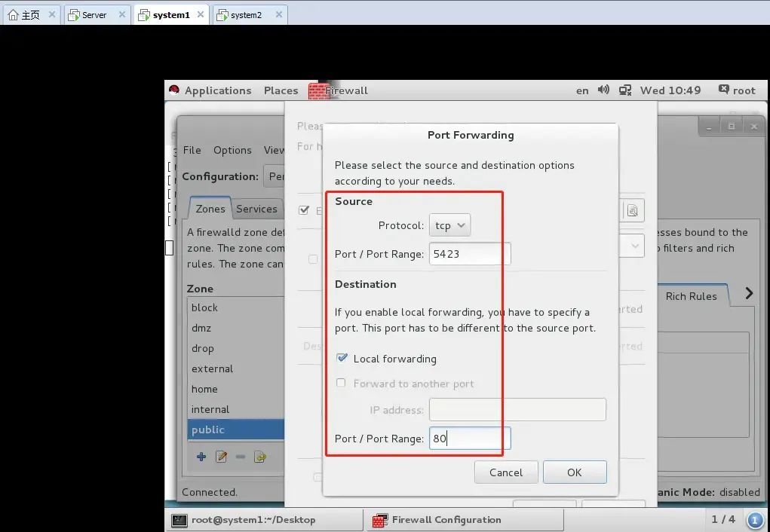The image size is (770, 532).
Task: Confirm port forwarding with OK
Action: [575, 472]
